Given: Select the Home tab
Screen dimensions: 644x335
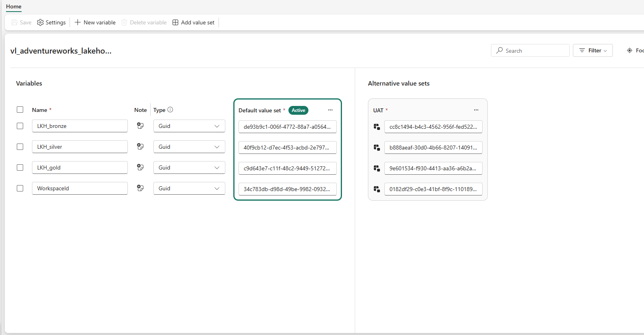Looking at the screenshot, I should [14, 6].
